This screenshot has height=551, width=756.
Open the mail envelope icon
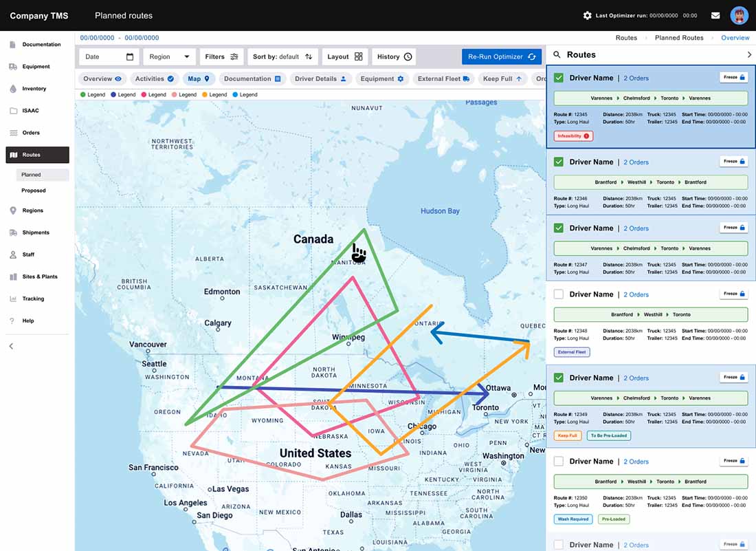point(715,15)
